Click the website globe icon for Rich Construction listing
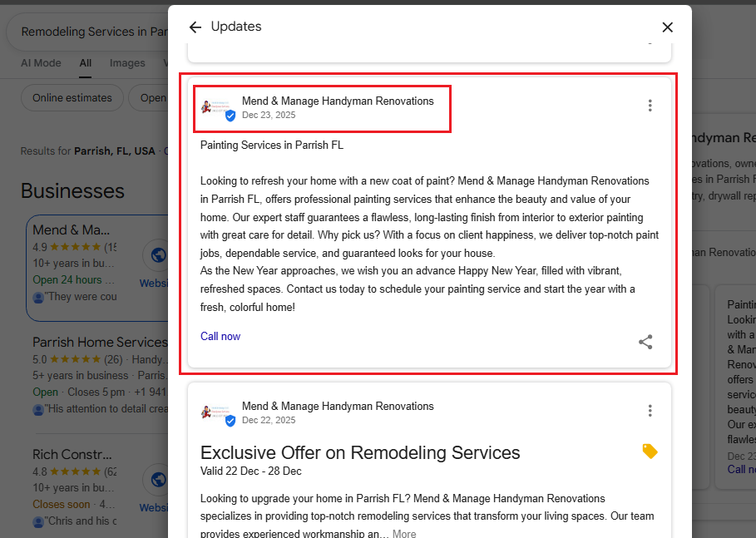The image size is (756, 538). (x=156, y=480)
